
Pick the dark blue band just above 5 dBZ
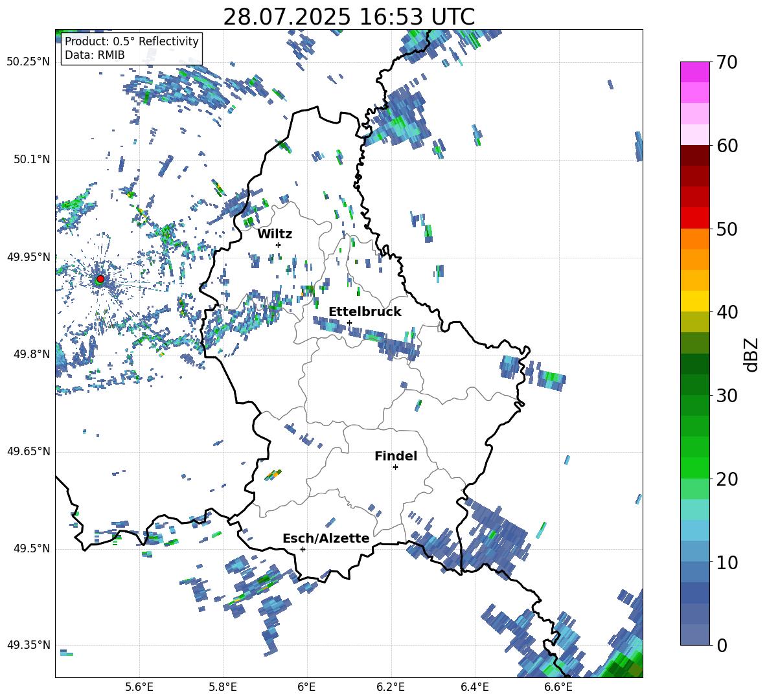click(x=694, y=593)
